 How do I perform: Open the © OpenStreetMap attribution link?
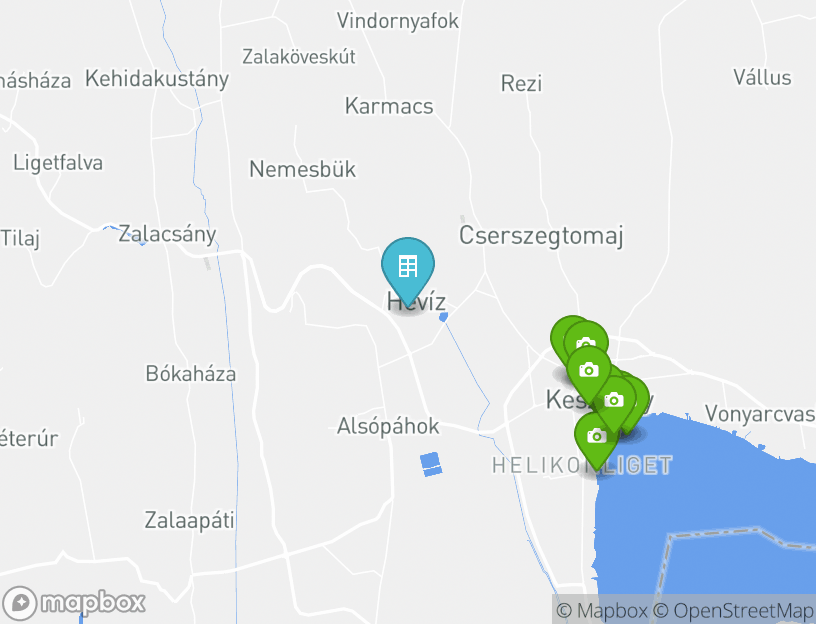[x=734, y=610]
